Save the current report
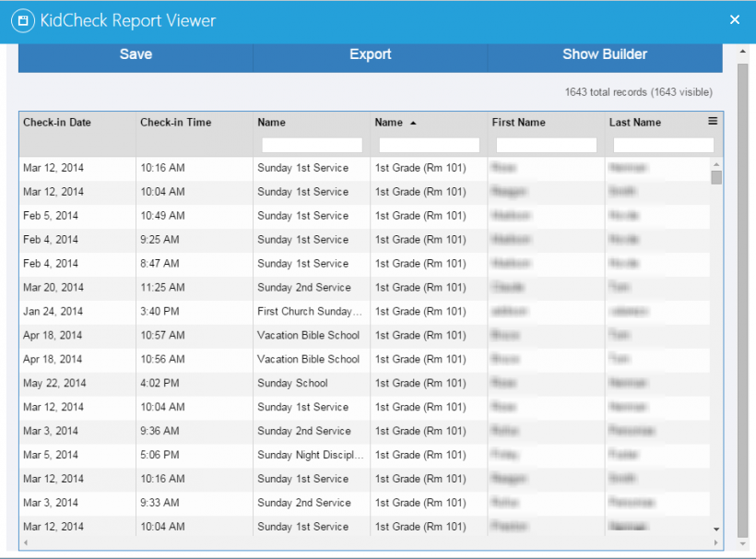This screenshot has width=756, height=559. tap(135, 54)
